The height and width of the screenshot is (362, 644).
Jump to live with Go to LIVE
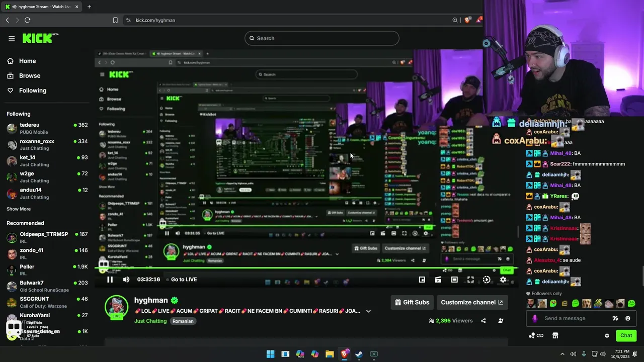coord(184,280)
